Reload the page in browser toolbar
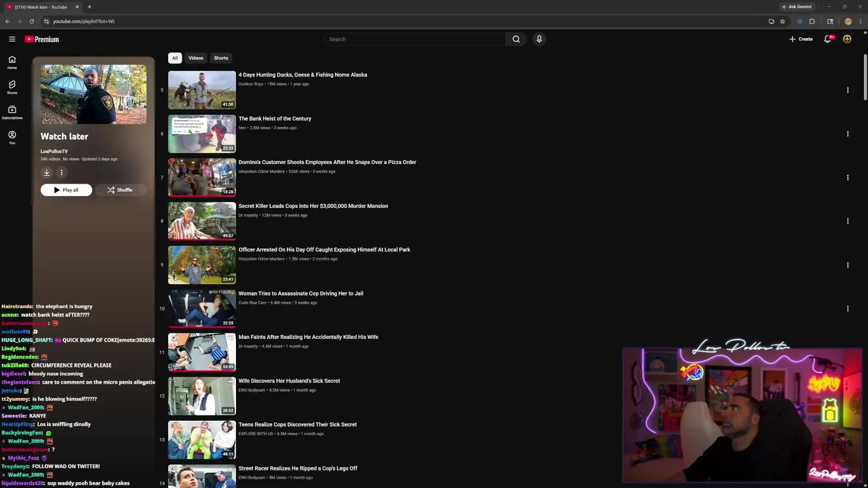The image size is (868, 488). (x=31, y=21)
